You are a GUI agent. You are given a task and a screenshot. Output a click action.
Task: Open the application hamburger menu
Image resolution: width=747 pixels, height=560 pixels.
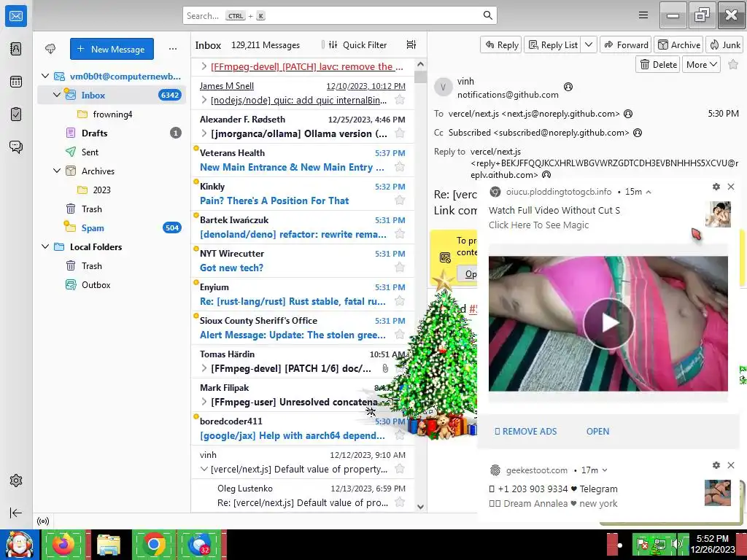643,15
